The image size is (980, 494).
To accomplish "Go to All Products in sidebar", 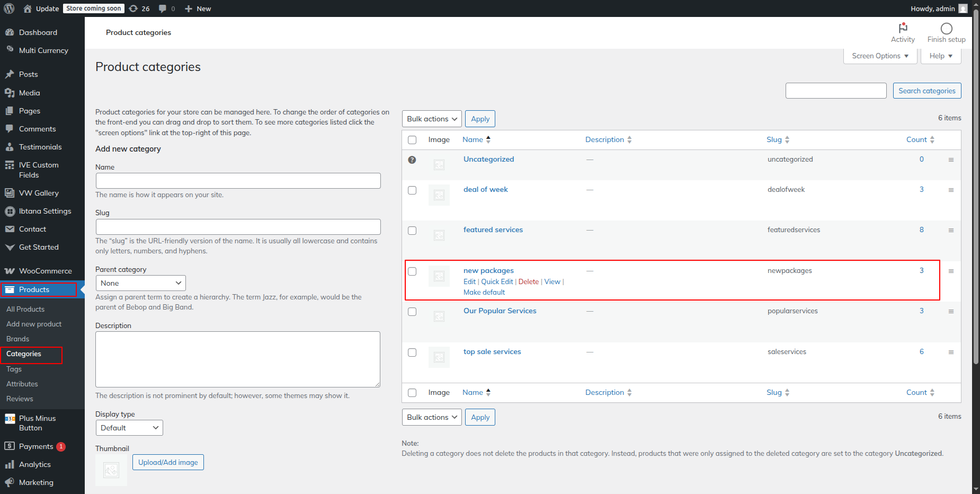I will click(25, 309).
